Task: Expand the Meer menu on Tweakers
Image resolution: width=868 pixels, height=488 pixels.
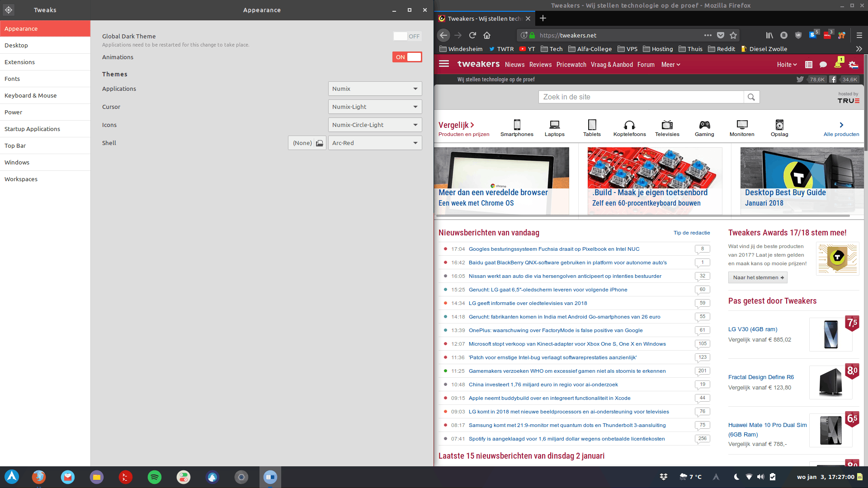Action: pos(670,65)
